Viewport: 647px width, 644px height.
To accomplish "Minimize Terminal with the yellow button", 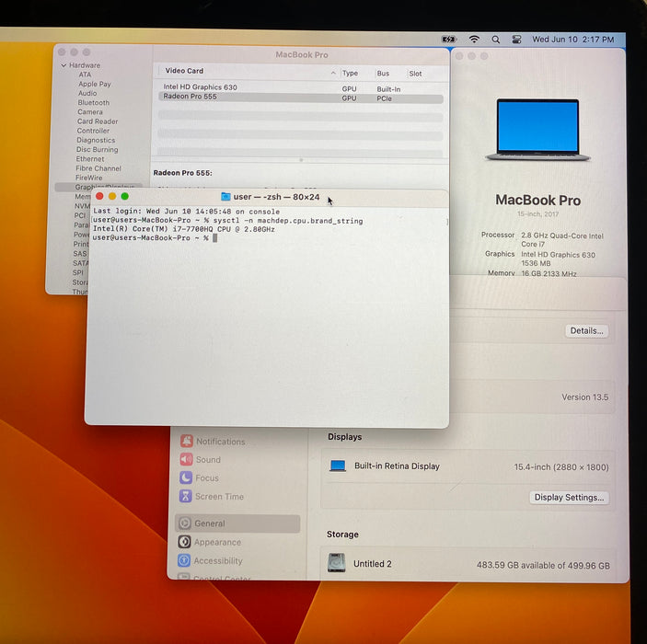I will 112,196.
